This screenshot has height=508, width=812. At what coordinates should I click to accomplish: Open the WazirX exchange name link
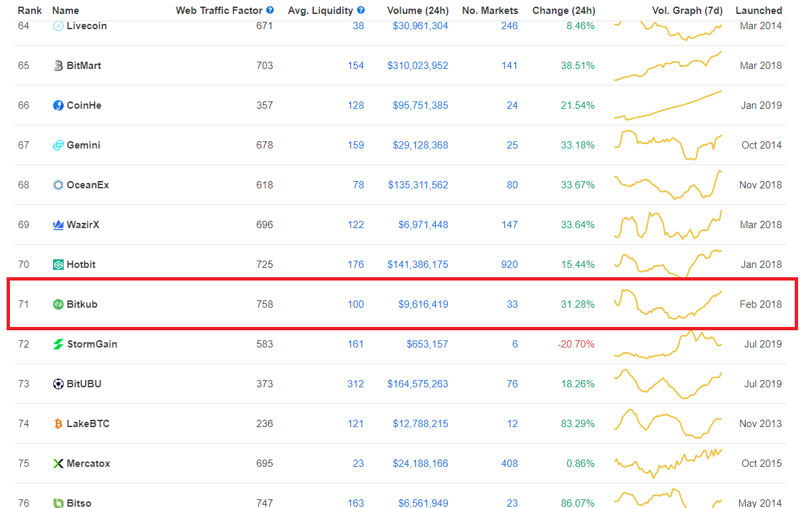tap(83, 225)
